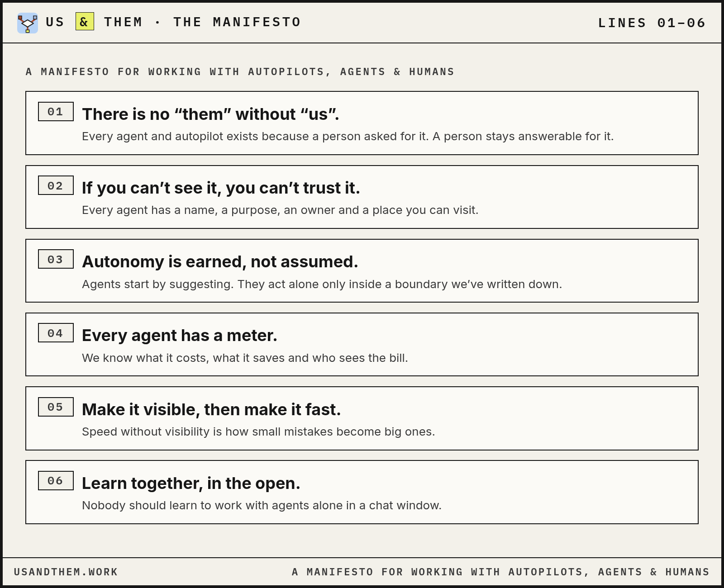This screenshot has width=724, height=588.
Task: Click the 02 number badge
Action: click(56, 185)
